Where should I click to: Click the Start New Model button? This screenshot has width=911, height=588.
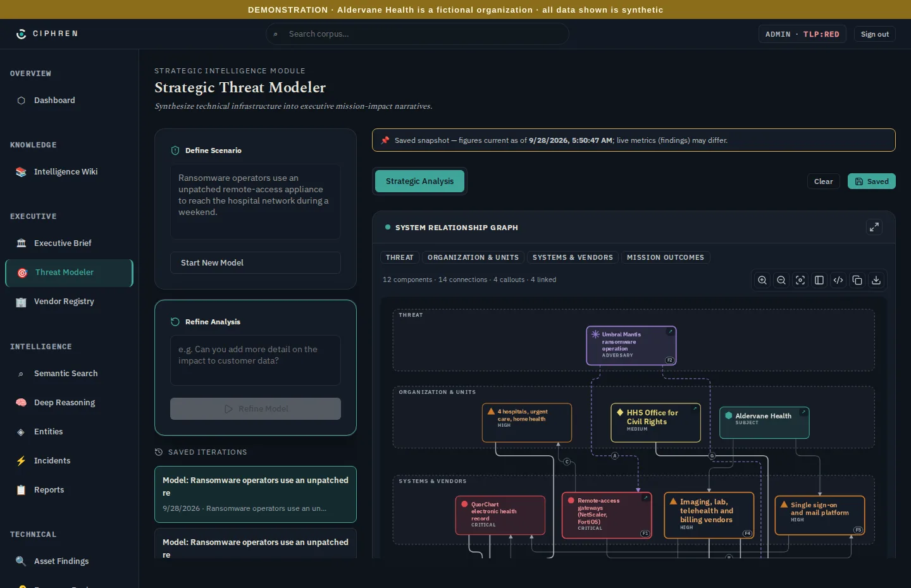(256, 263)
